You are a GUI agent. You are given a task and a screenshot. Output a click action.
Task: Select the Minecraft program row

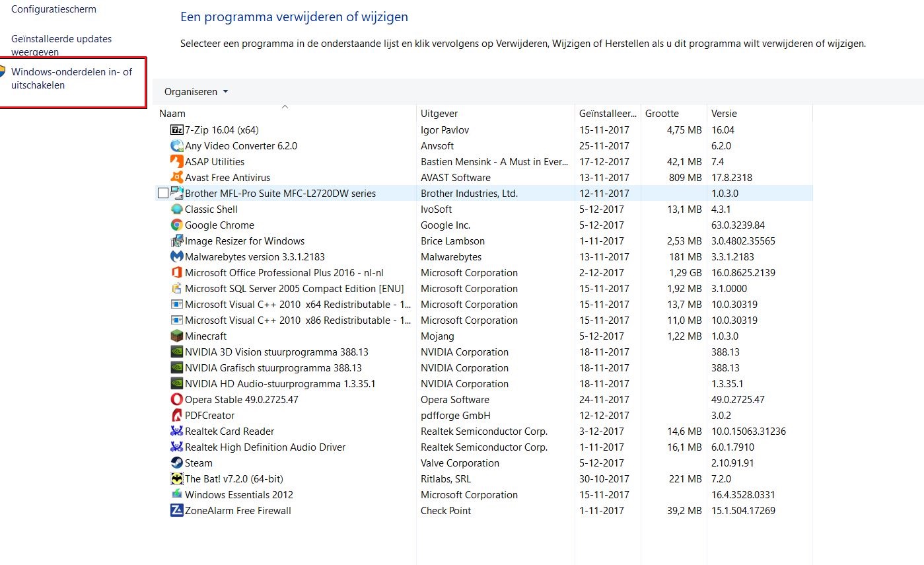[x=483, y=336]
